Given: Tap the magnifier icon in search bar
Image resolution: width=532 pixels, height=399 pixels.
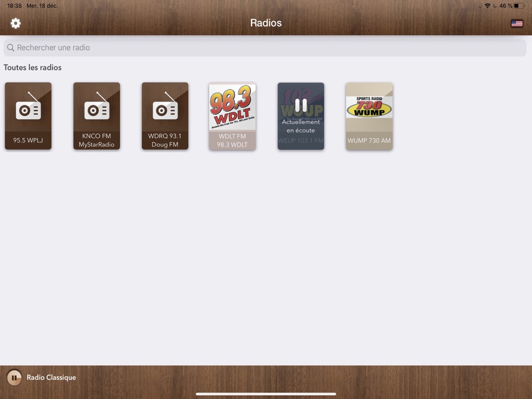Looking at the screenshot, I should 11,47.
